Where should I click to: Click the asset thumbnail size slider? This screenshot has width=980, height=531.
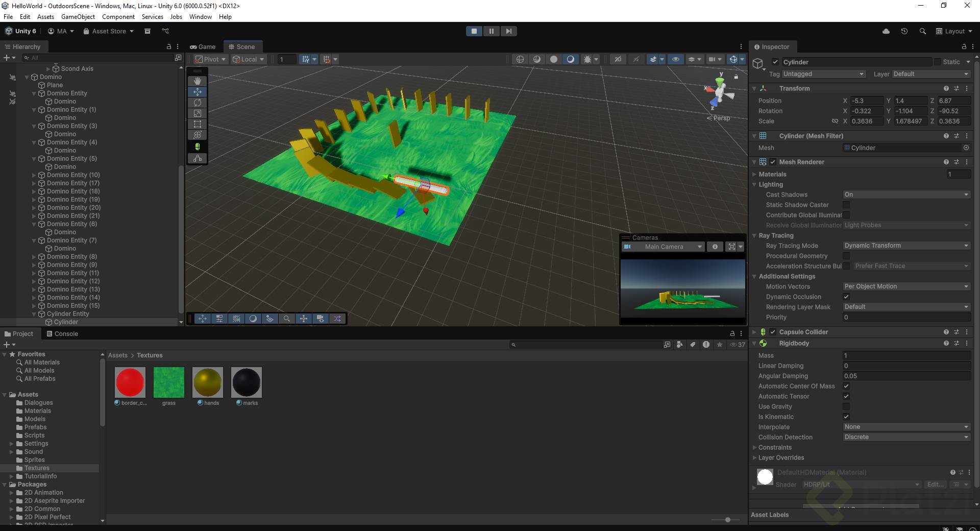pos(728,520)
